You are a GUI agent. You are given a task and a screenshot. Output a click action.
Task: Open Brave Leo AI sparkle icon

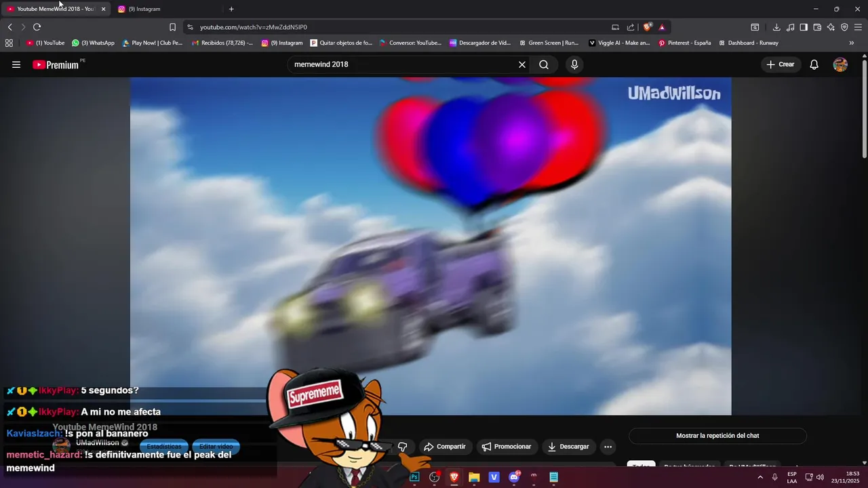point(831,27)
